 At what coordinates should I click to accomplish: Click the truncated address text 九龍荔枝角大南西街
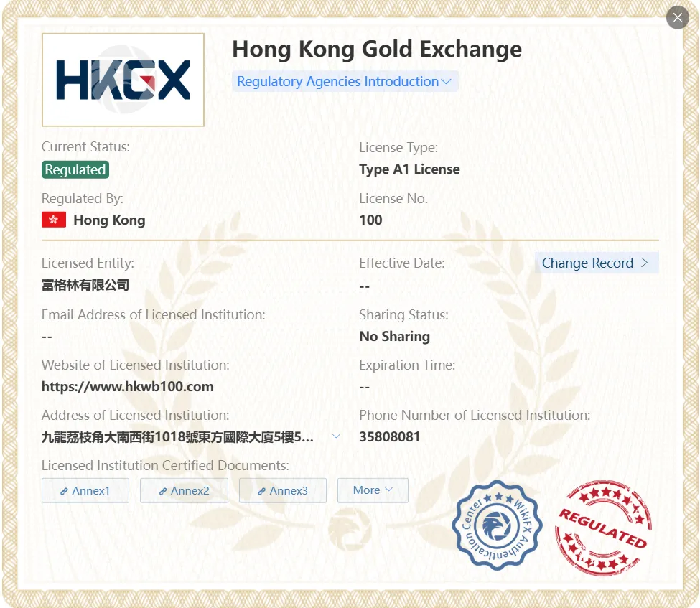tap(177, 437)
